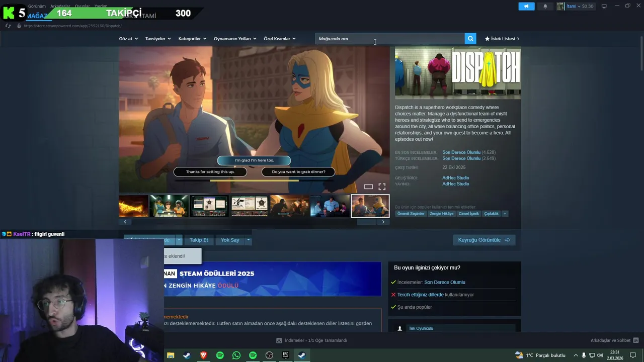Open the Tavsiyeler dropdown
Image resolution: width=644 pixels, height=362 pixels.
pos(158,39)
